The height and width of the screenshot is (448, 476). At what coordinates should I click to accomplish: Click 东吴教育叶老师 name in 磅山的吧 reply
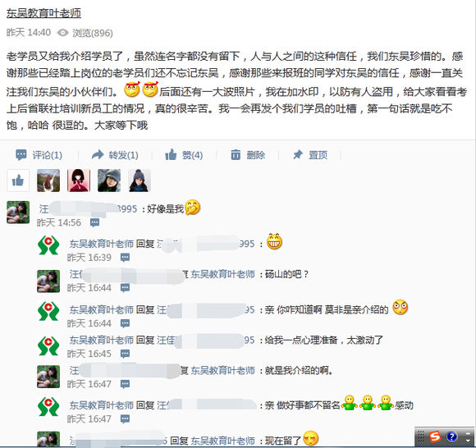222,274
